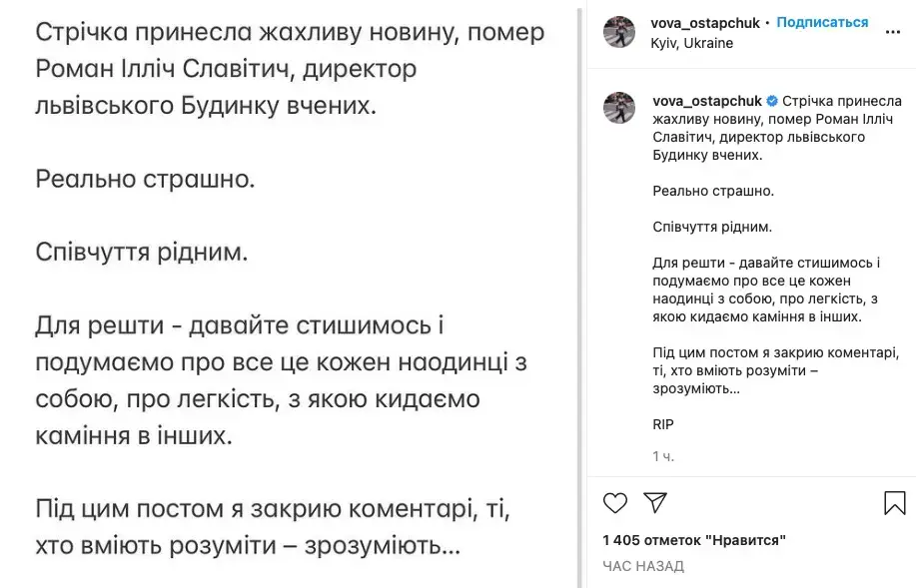Viewport: 916px width, 588px height.
Task: Click the ЧАС НАЗАД timestamp
Action: click(643, 566)
